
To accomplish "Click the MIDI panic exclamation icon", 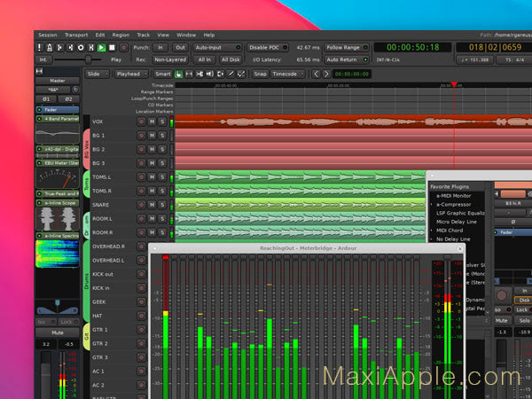I will [39, 48].
